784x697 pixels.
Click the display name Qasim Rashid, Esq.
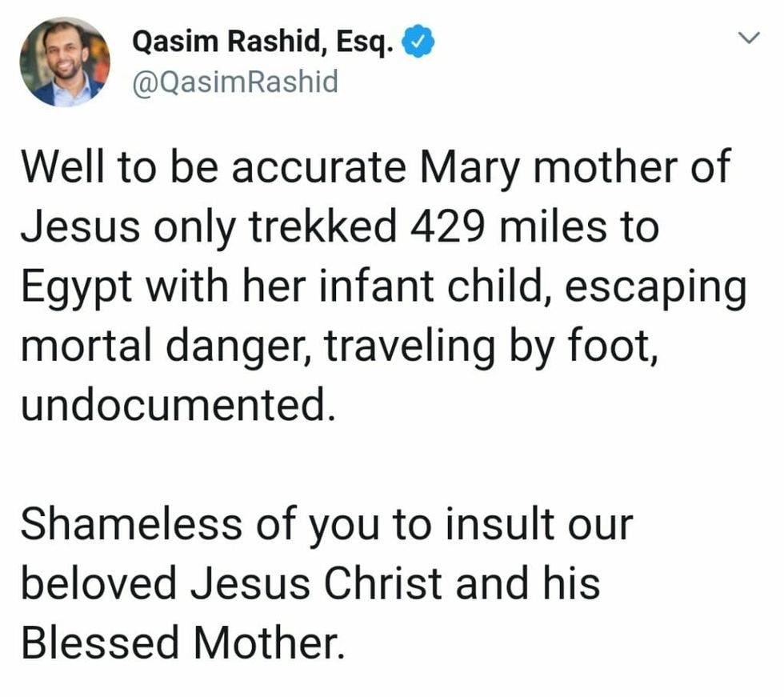[262, 42]
